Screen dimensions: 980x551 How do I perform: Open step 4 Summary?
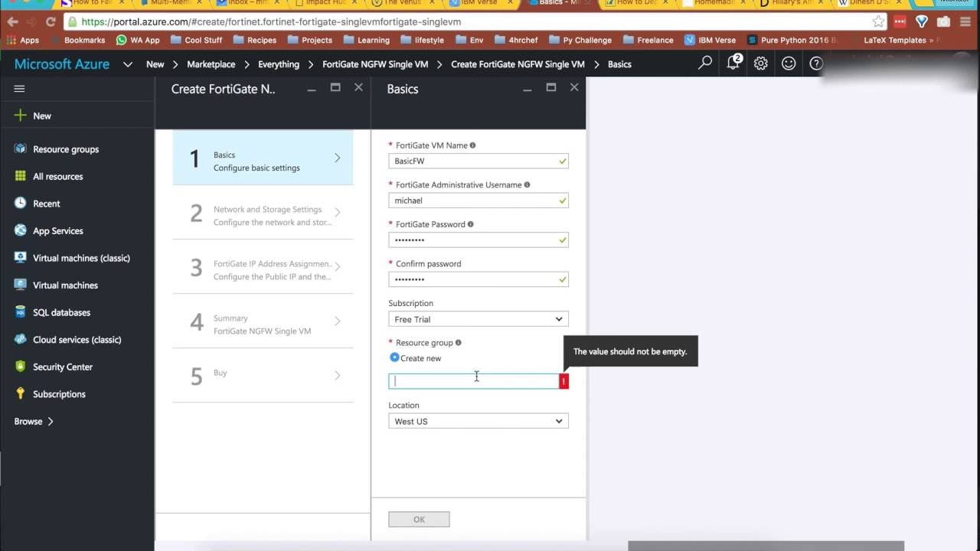(263, 321)
